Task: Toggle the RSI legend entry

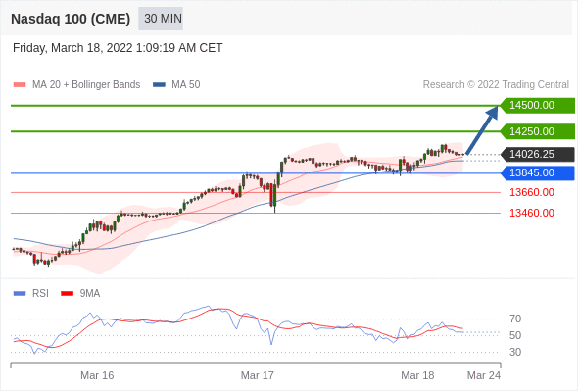Action: [x=31, y=294]
